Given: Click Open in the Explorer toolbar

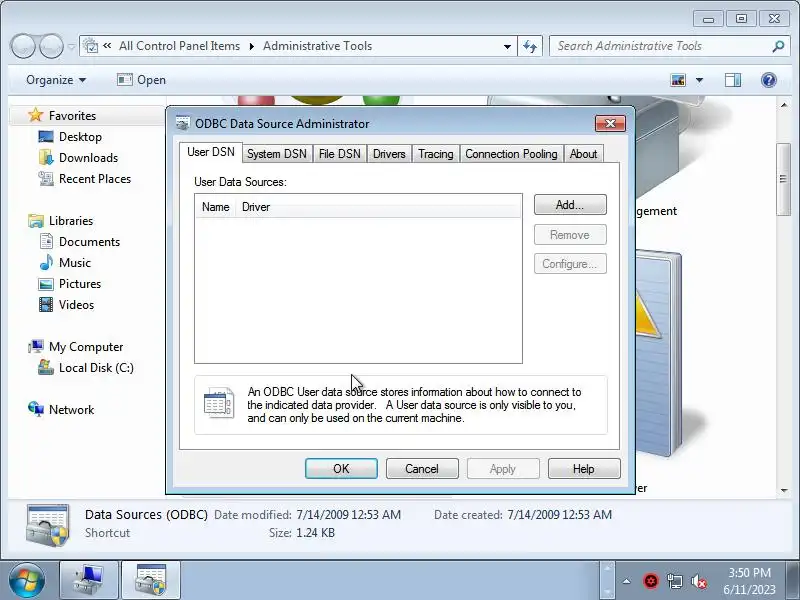Looking at the screenshot, I should click(x=141, y=80).
